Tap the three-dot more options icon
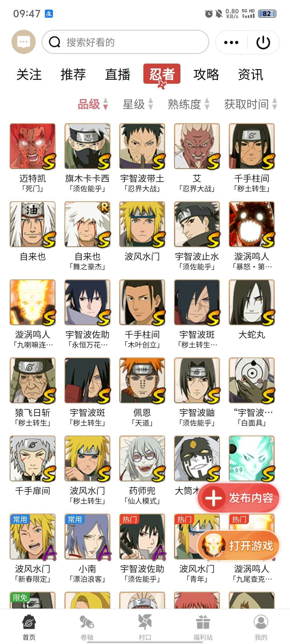 pos(231,42)
